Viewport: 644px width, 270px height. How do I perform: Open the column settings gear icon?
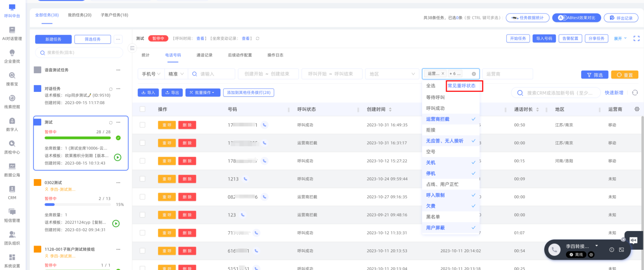pyautogui.click(x=637, y=109)
